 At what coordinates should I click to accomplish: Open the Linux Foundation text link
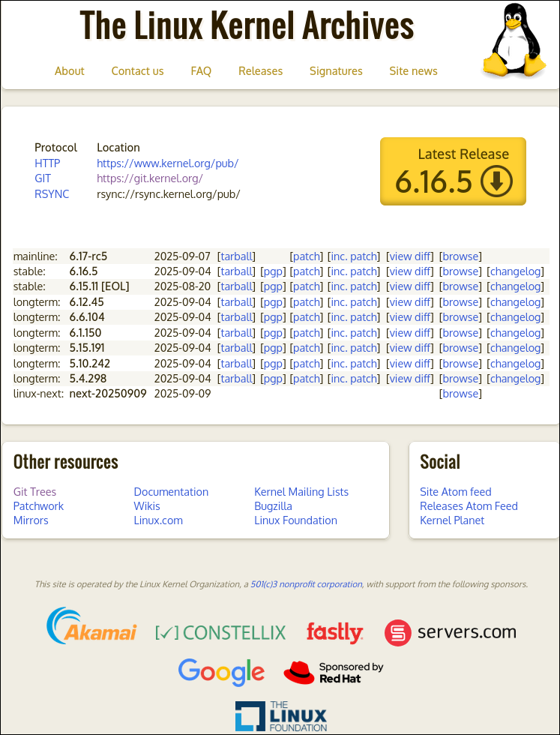tap(295, 520)
